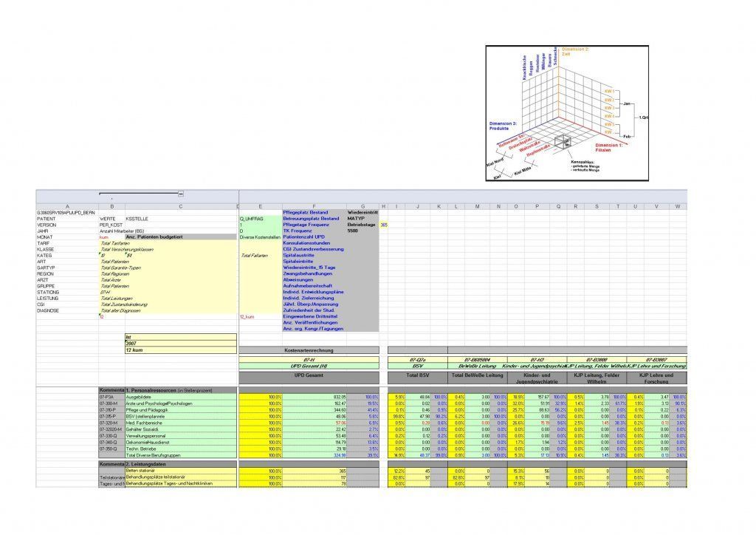The image size is (756, 535).
Task: Open the "Konsultationsstunden" link
Action: [x=306, y=242]
